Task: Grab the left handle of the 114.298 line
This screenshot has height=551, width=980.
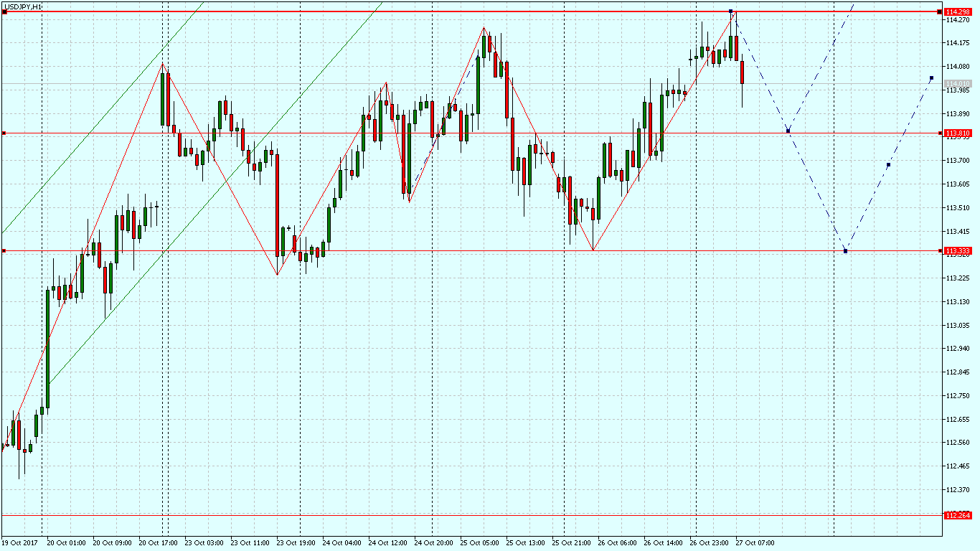Action: (4, 11)
